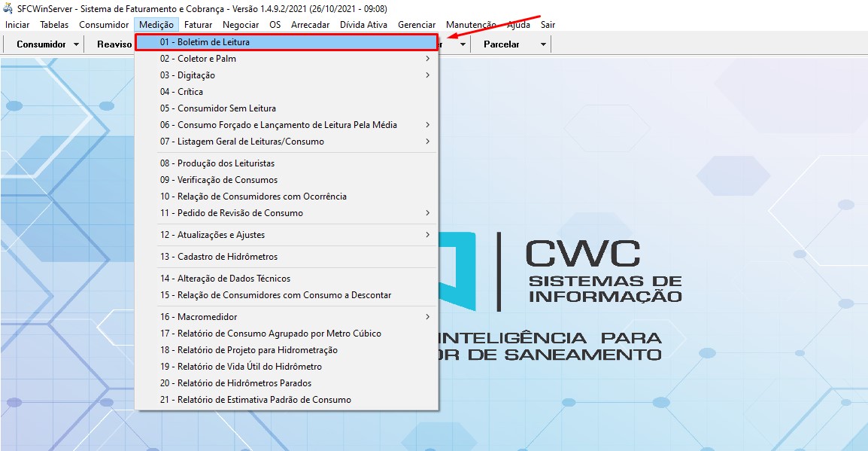
Task: Choose 08 - Produção dos Leituristas
Action: pyautogui.click(x=286, y=163)
